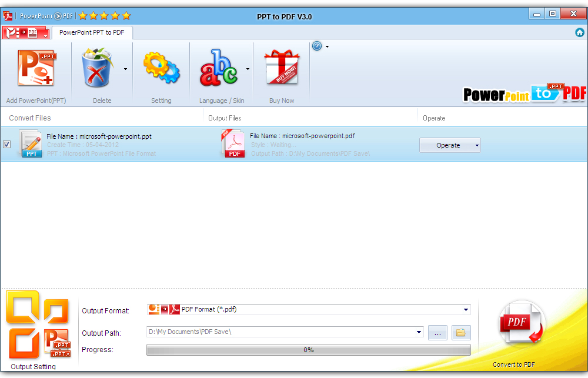Select the PowerPoint PPT to PDF tab
The width and height of the screenshot is (588, 378).
click(x=92, y=32)
